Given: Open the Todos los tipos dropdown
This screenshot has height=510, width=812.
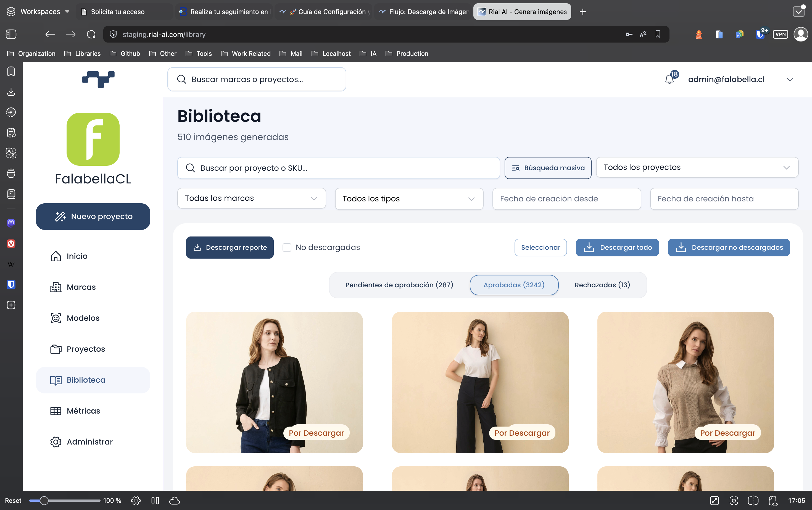Looking at the screenshot, I should 409,199.
